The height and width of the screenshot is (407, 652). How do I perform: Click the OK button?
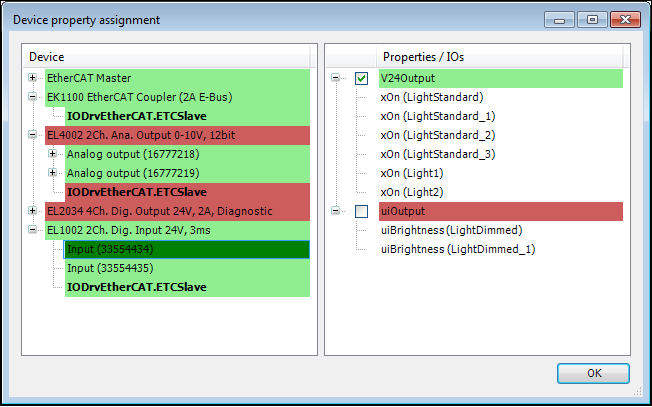[593, 373]
